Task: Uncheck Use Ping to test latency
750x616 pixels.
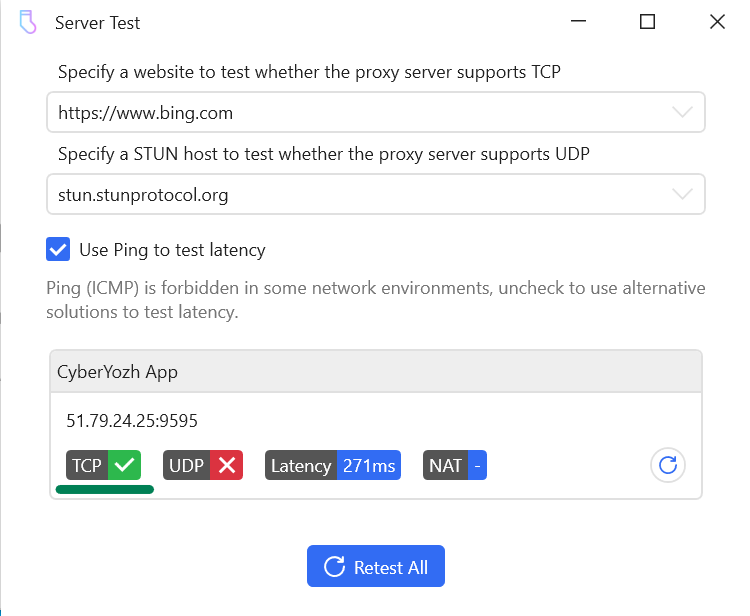Action: click(x=59, y=250)
